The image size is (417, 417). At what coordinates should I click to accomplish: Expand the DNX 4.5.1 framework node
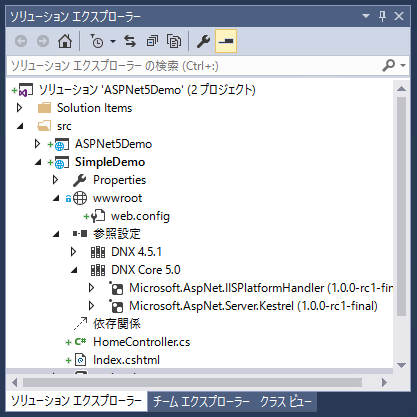click(74, 252)
